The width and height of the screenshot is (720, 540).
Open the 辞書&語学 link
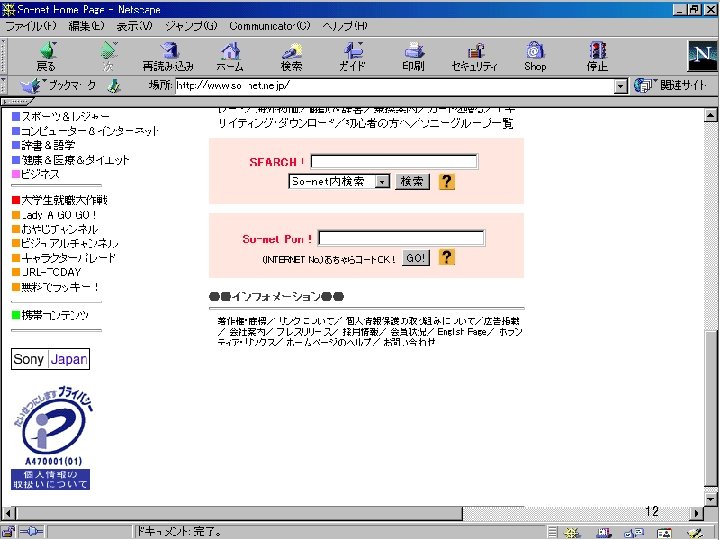(x=48, y=145)
